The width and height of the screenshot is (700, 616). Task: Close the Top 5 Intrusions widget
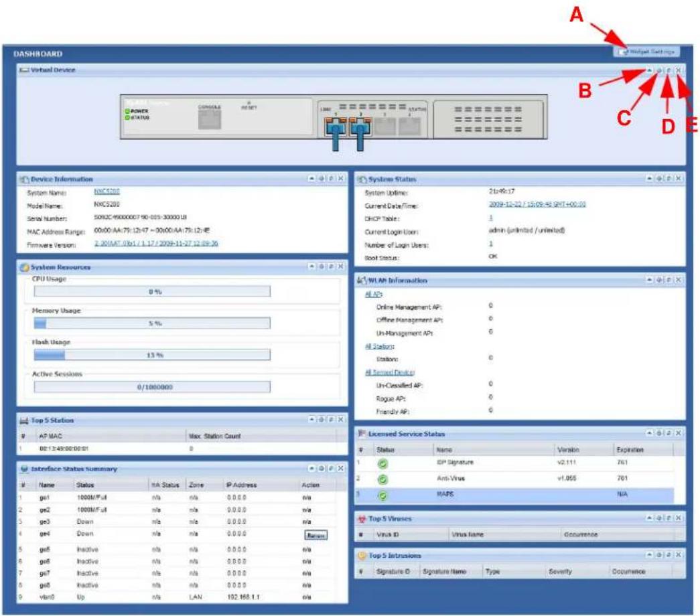[x=679, y=555]
